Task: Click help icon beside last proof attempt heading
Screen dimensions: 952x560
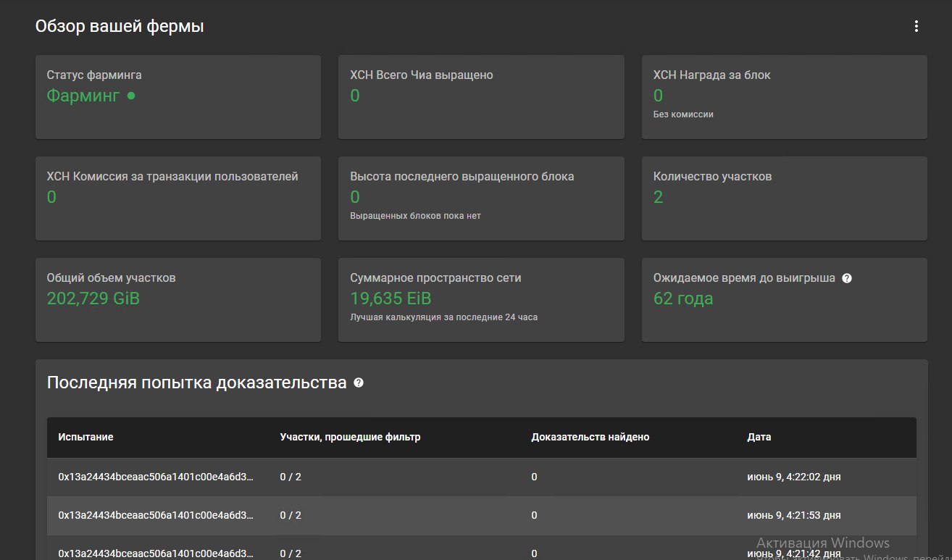Action: pyautogui.click(x=359, y=383)
